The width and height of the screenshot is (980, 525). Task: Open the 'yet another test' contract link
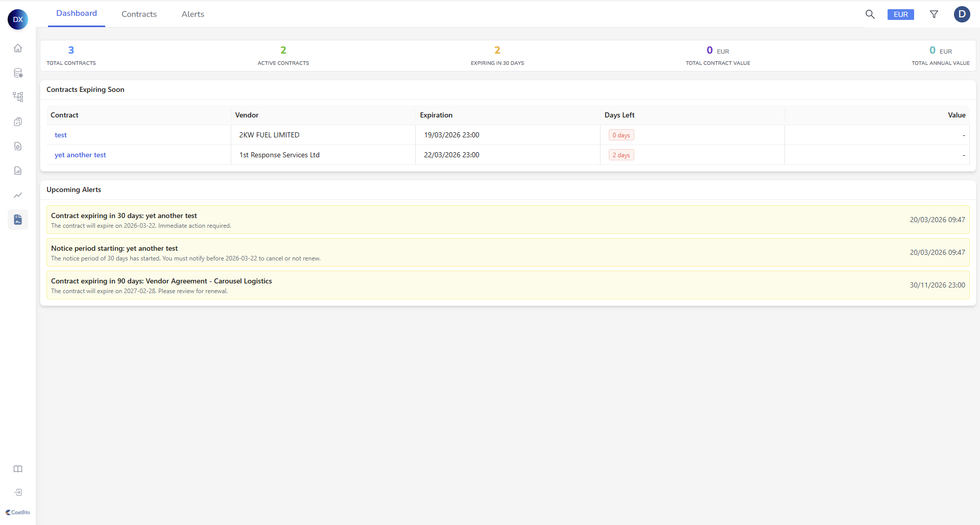pos(80,155)
